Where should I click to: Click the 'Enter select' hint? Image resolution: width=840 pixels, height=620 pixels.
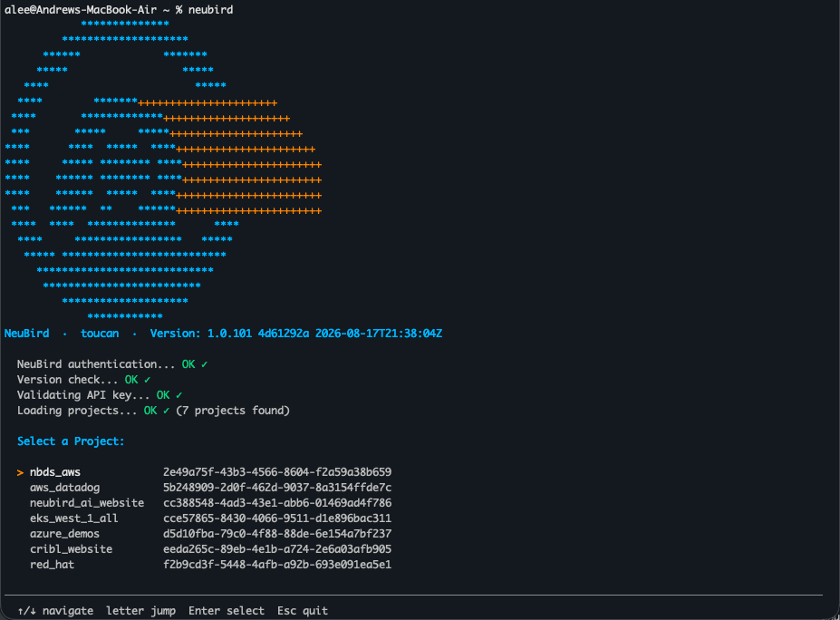226,611
